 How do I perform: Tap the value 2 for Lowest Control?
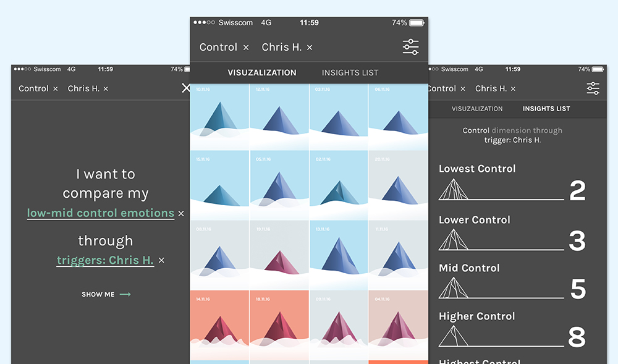pos(577,191)
